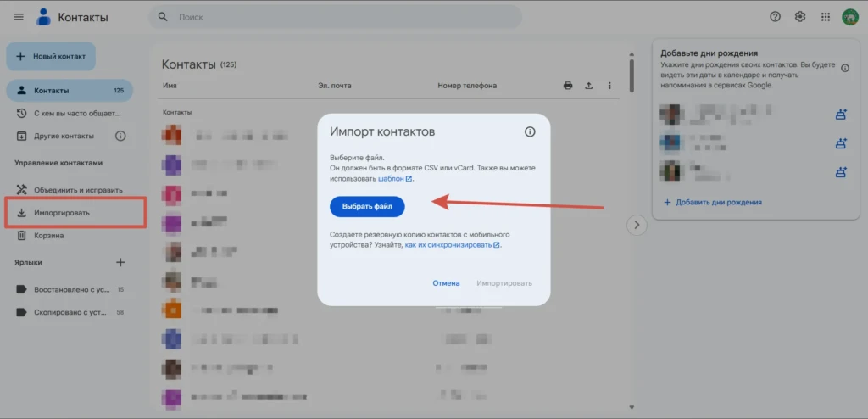This screenshot has width=868, height=419.
Task: Click info icon in import dialog
Action: [x=530, y=132]
